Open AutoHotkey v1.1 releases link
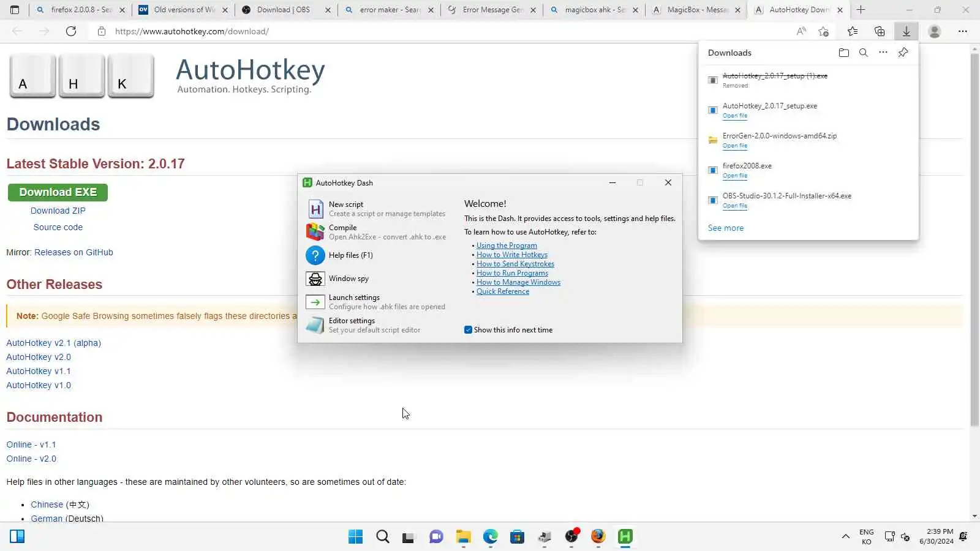The width and height of the screenshot is (980, 551). tap(39, 371)
